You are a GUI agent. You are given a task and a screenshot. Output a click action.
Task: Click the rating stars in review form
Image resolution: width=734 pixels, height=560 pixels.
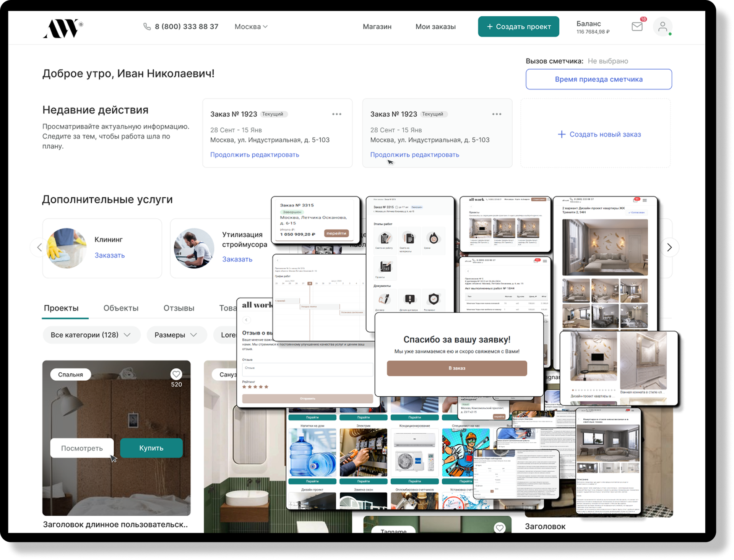point(255,387)
